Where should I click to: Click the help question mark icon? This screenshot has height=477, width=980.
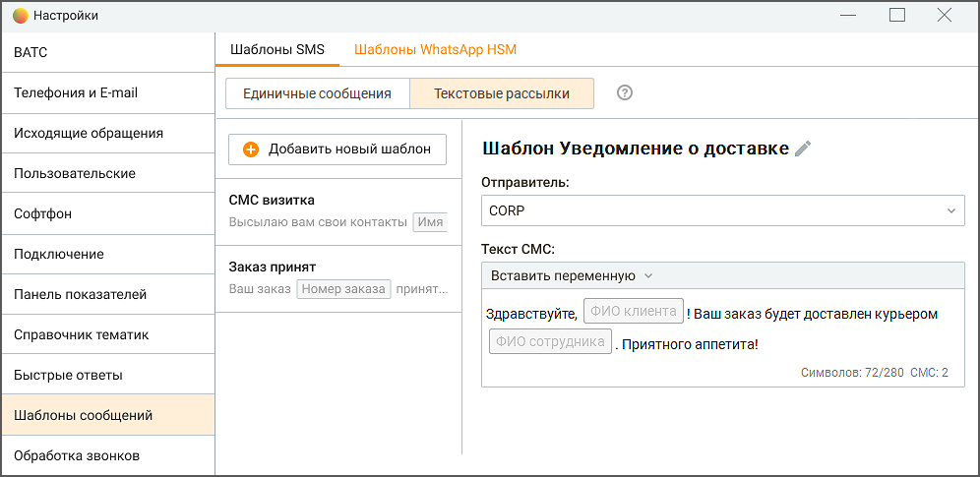pyautogui.click(x=625, y=93)
